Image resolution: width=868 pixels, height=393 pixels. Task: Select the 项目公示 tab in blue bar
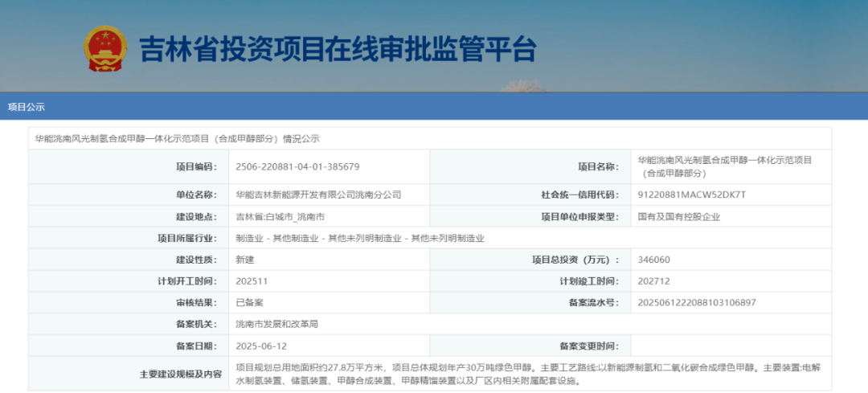coord(26,108)
